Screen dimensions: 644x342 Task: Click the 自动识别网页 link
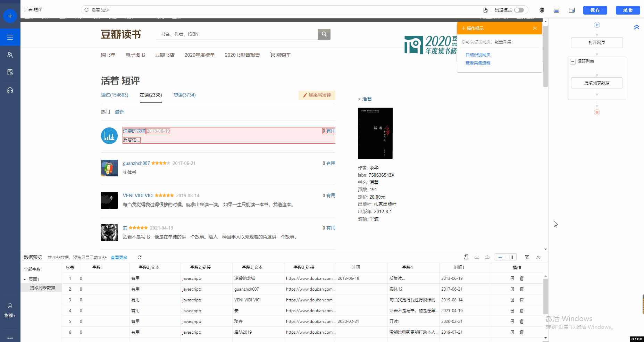(478, 55)
